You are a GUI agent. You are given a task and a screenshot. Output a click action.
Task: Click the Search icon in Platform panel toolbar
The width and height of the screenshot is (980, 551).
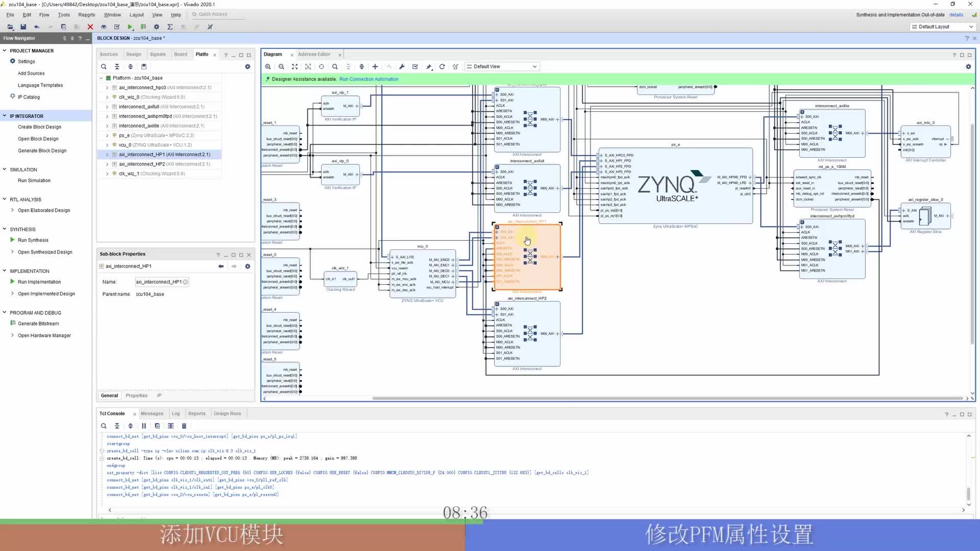104,66
